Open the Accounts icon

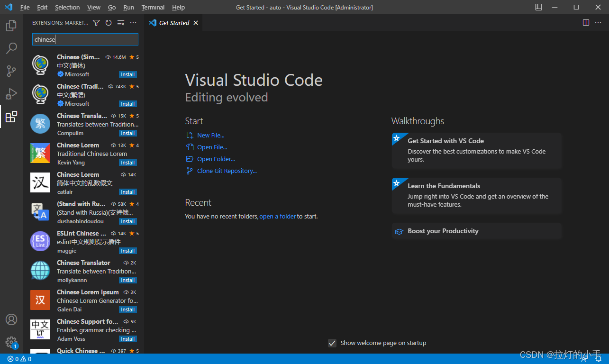11,319
